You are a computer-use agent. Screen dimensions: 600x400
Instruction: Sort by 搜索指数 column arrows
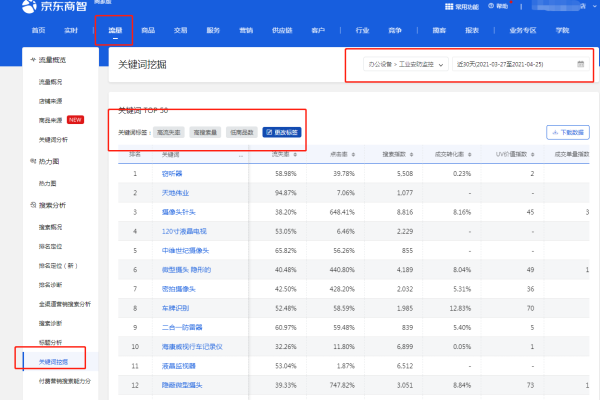[x=411, y=155]
